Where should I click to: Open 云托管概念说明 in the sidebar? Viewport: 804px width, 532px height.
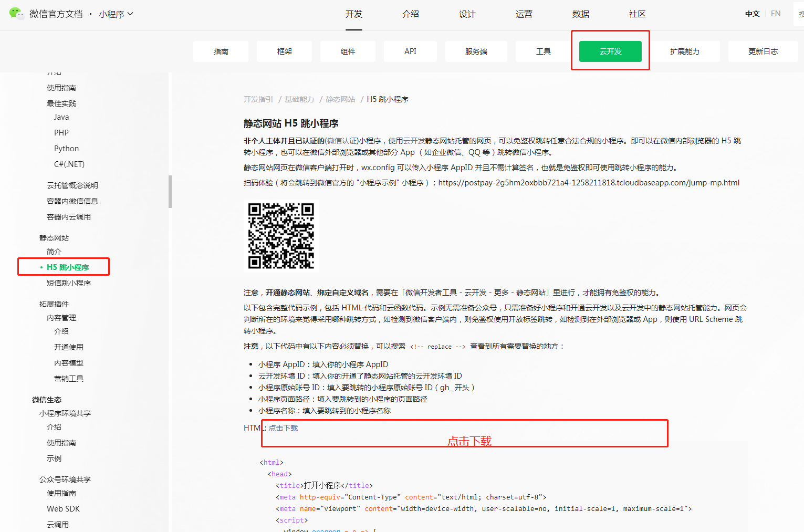pos(72,185)
